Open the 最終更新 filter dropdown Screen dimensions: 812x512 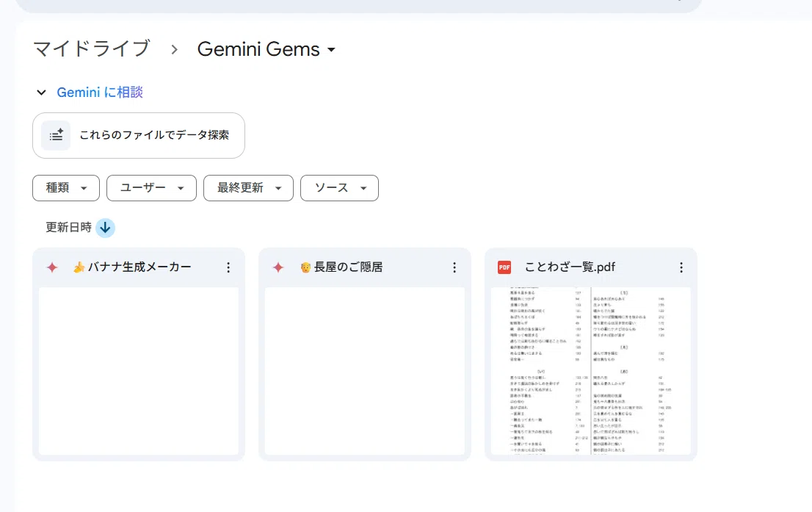coord(249,187)
